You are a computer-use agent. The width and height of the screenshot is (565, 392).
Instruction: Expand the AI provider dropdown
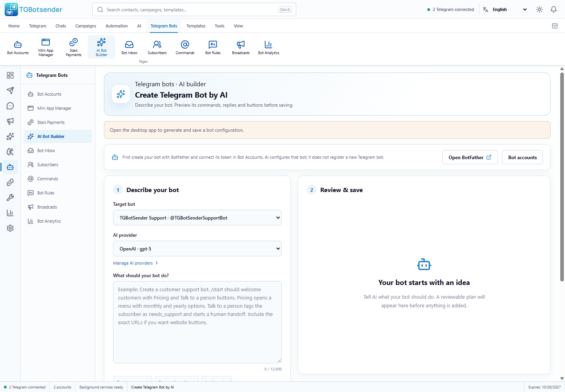197,249
